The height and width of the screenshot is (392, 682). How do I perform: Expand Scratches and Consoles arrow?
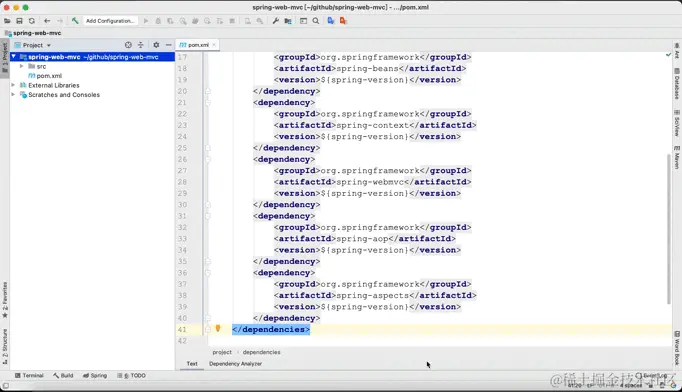coord(13,94)
